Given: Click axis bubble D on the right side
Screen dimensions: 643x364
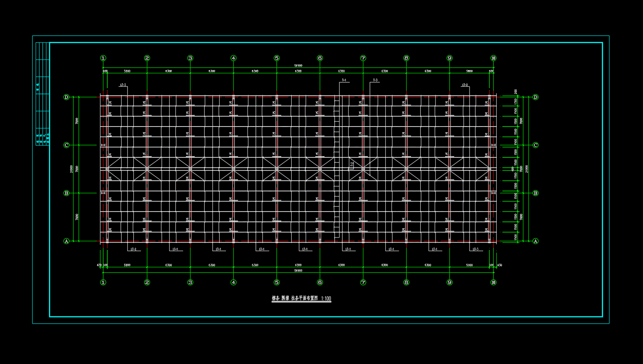Looking at the screenshot, I should 536,97.
